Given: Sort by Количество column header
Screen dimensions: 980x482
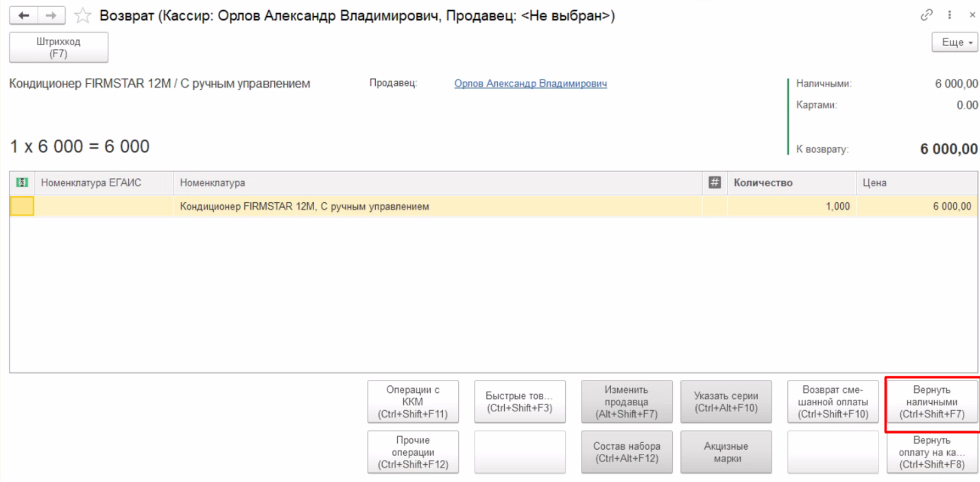Looking at the screenshot, I should click(763, 183).
